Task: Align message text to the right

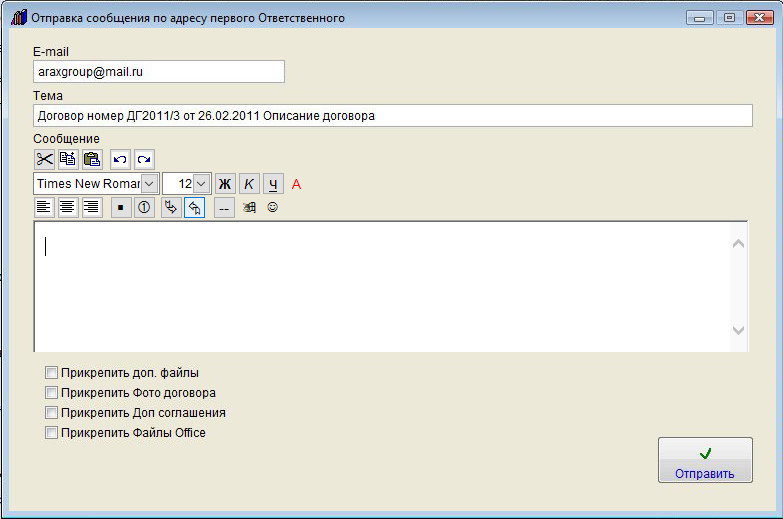Action: pyautogui.click(x=92, y=207)
